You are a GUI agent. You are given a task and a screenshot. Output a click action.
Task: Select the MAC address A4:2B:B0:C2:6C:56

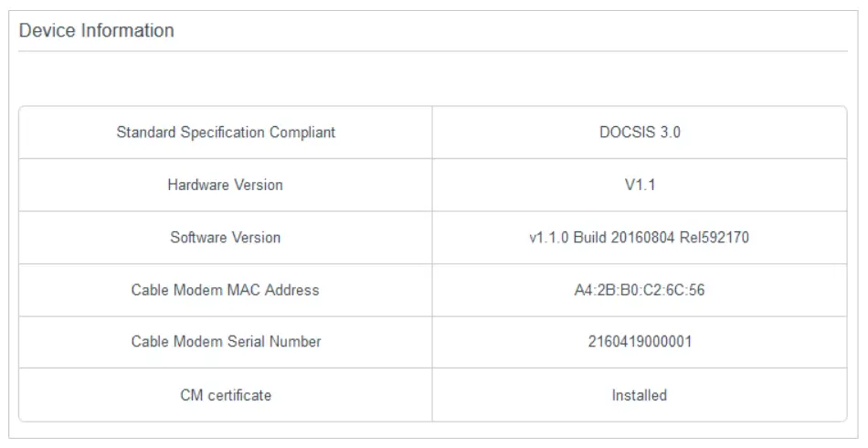(640, 290)
